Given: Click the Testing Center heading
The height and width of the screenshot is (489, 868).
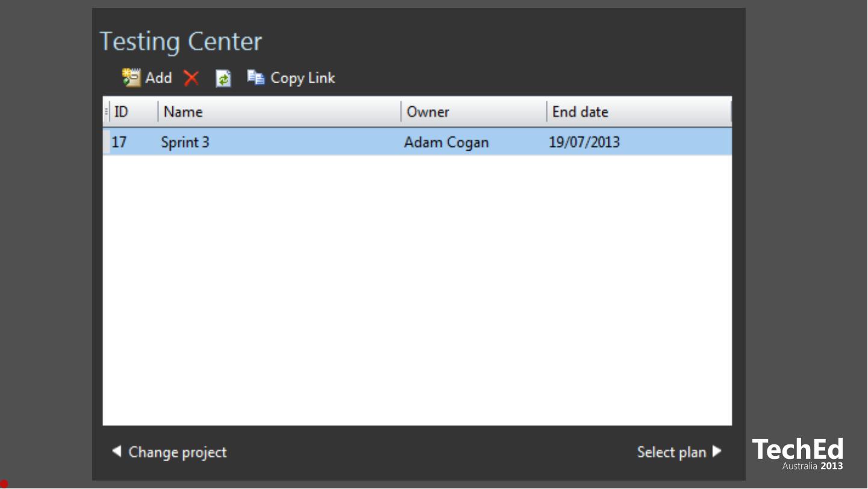Looking at the screenshot, I should click(x=181, y=42).
